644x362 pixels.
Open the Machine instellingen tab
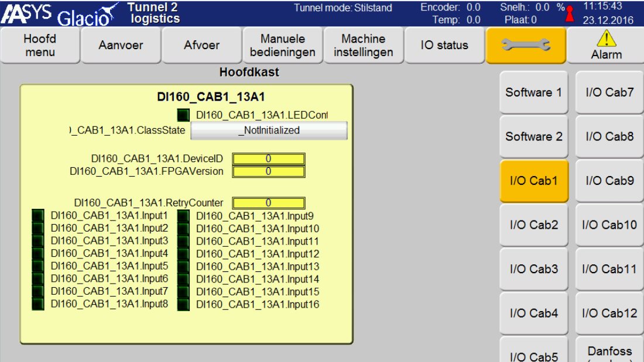363,46
